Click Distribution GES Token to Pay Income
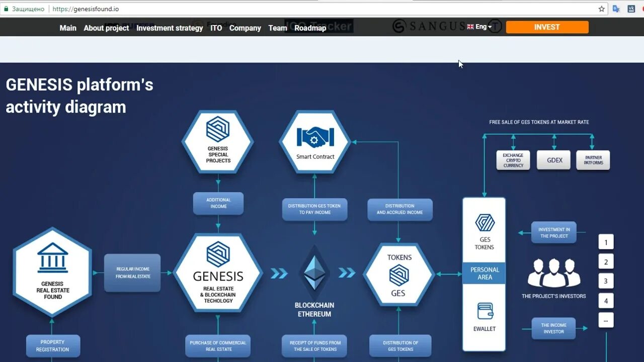644x362 pixels. coord(314,209)
